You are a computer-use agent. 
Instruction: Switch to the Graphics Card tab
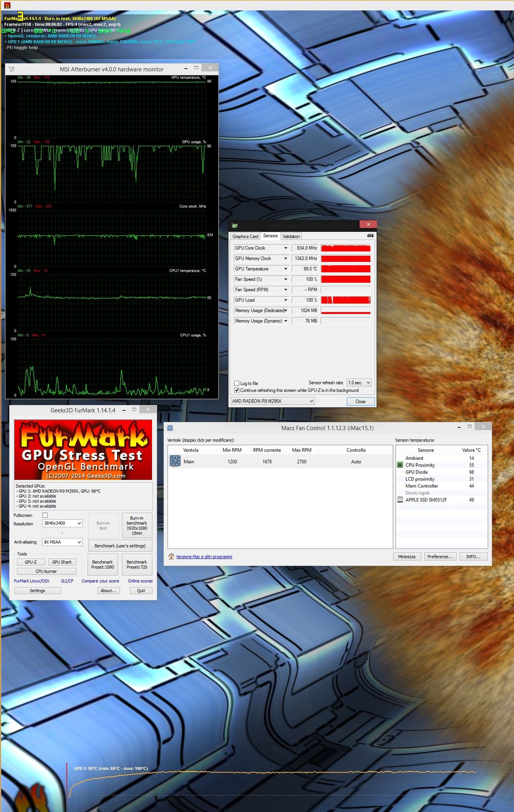point(245,237)
